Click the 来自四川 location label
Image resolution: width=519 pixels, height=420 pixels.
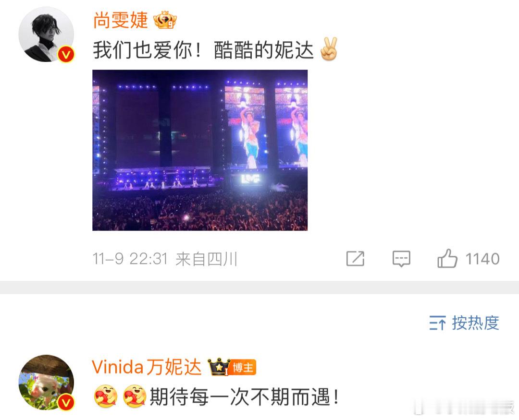(x=206, y=259)
